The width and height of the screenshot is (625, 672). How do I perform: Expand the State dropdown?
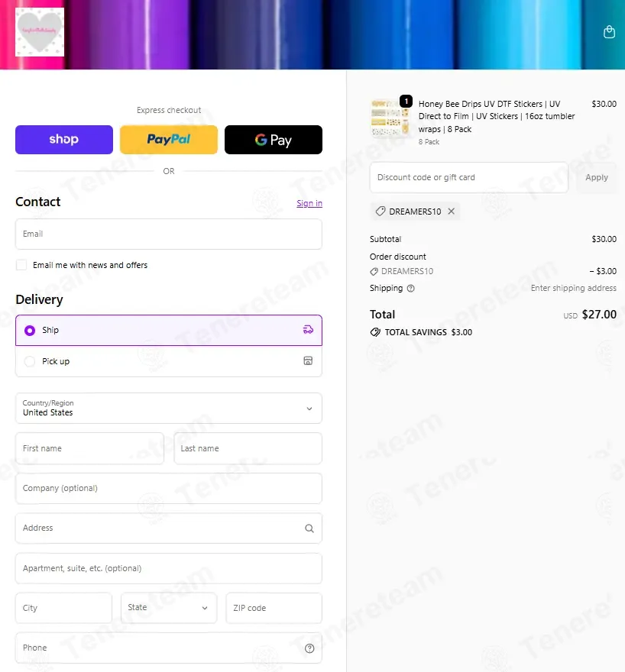[168, 608]
